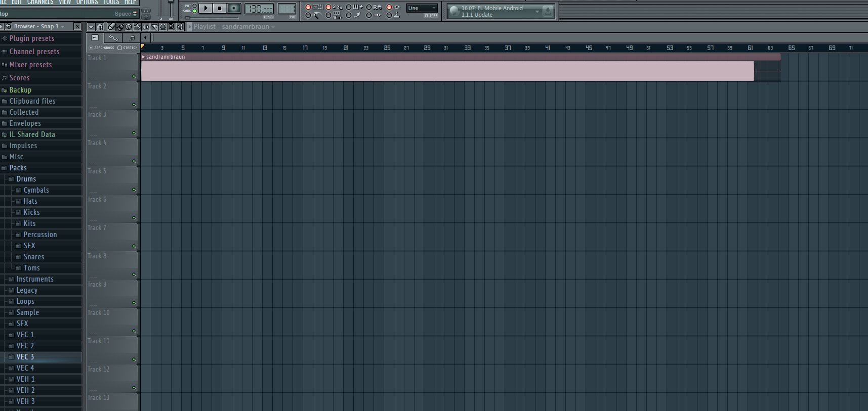
Task: Open the Snares drum folder
Action: 34,257
